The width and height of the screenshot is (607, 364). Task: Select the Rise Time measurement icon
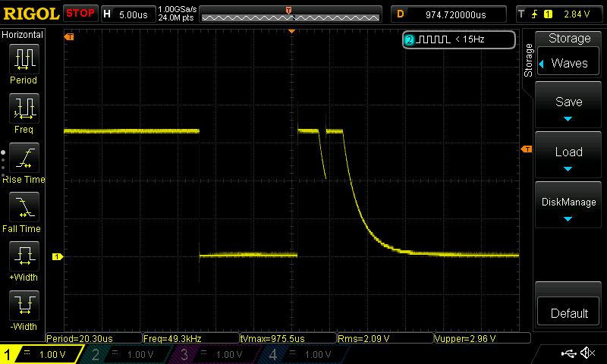(x=24, y=158)
